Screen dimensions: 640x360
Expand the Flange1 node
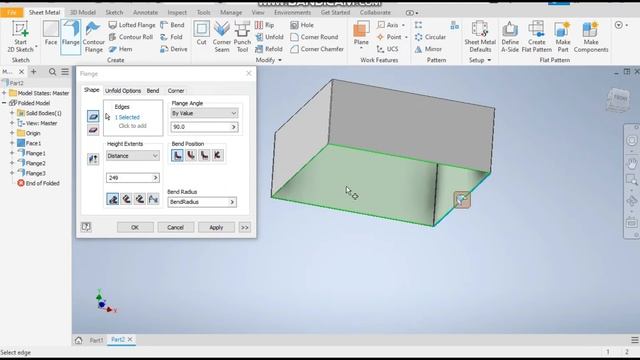click(x=12, y=153)
